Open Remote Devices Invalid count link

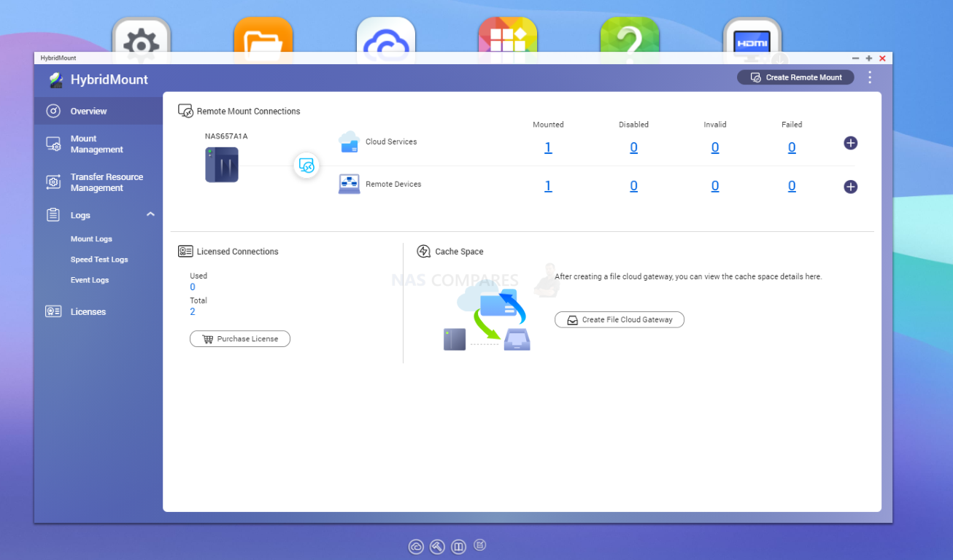[715, 186]
